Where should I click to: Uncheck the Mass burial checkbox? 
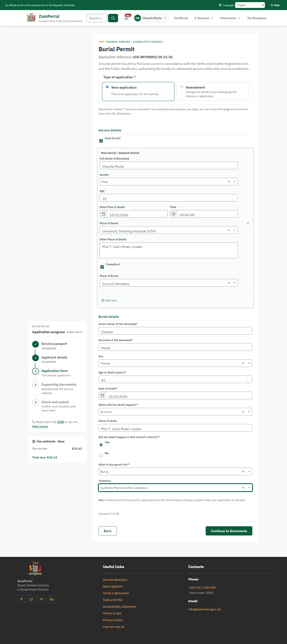click(101, 141)
